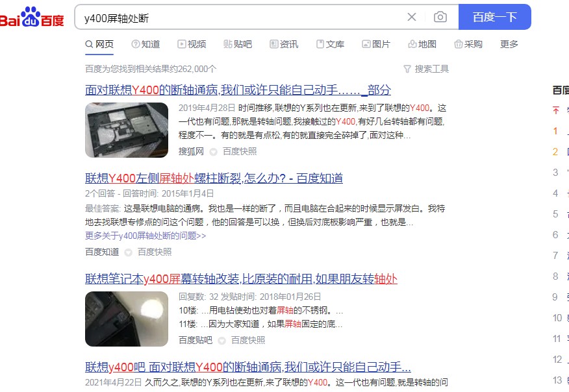569x392 pixels.
Task: Open 搜索工具 filter options
Action: pyautogui.click(x=426, y=69)
